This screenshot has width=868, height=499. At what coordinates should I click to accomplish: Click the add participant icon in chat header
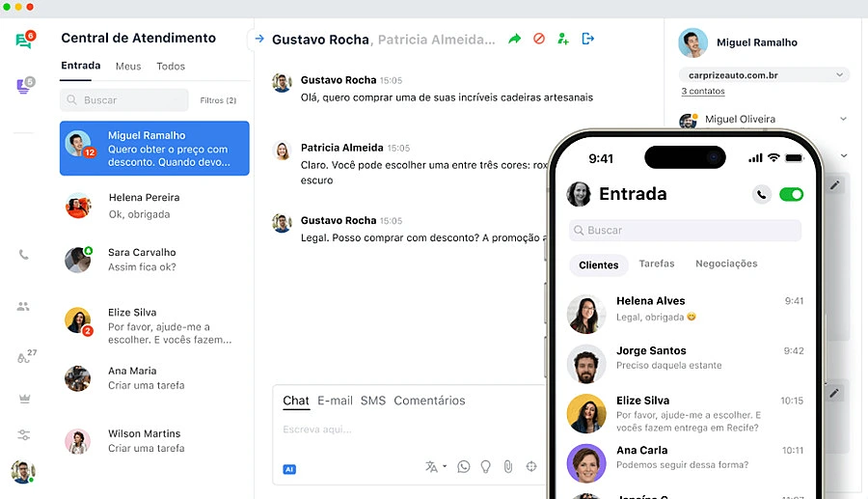click(x=563, y=39)
